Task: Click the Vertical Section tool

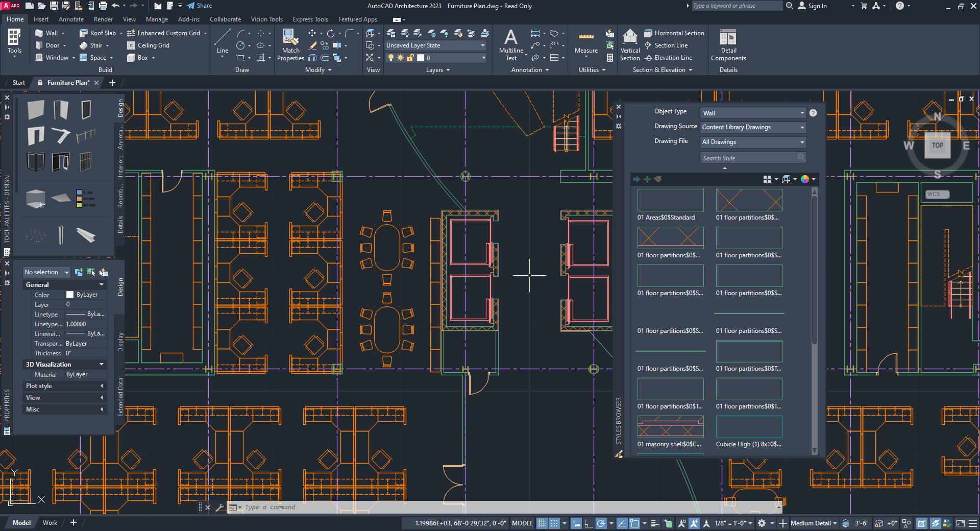Action: 630,45
